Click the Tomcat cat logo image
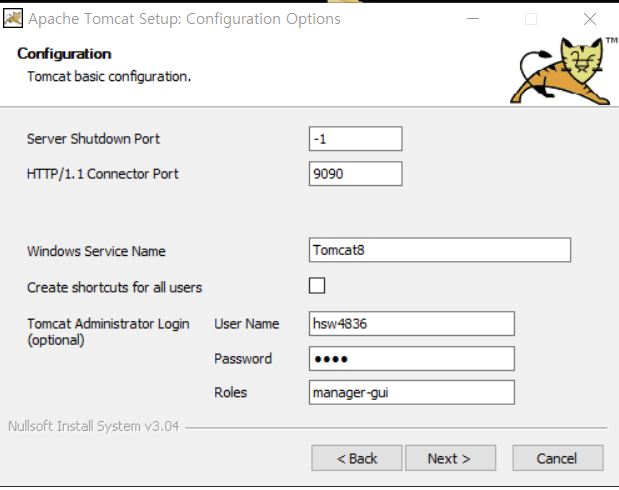The image size is (619, 490). point(561,71)
